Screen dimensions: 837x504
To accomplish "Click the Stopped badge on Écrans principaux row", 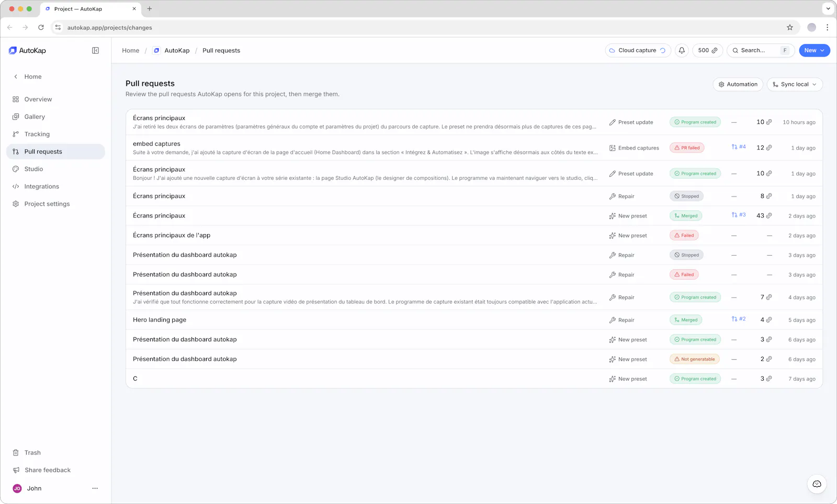I will click(x=686, y=196).
